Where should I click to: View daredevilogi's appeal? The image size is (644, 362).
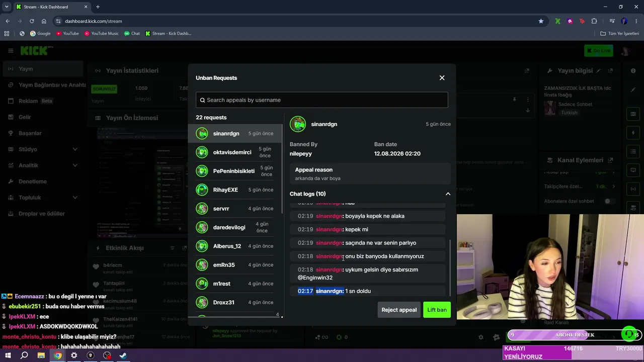(235, 227)
